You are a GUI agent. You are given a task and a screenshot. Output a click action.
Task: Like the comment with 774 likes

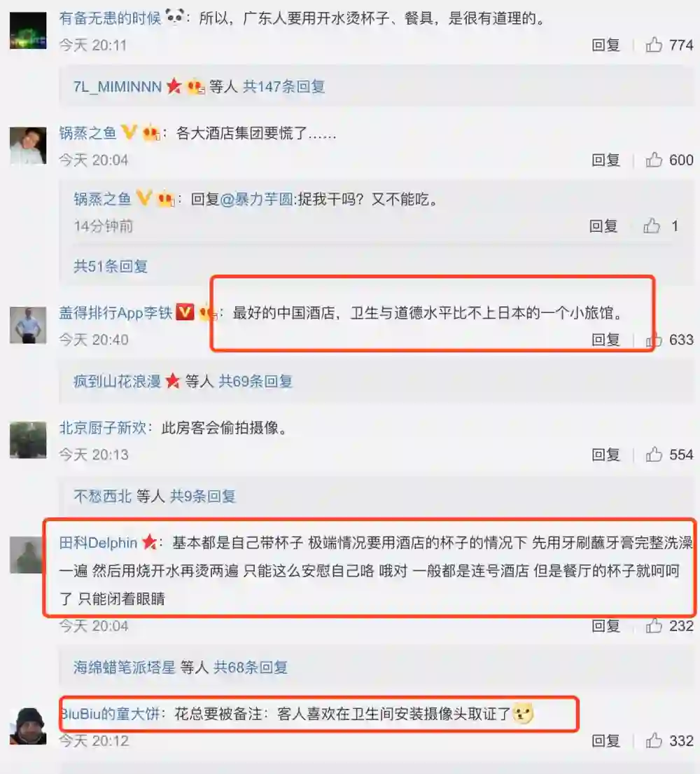(654, 45)
